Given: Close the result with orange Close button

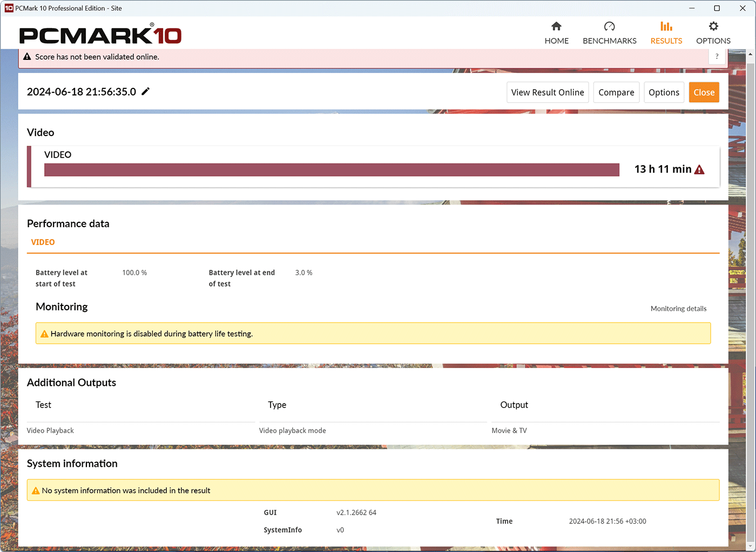Looking at the screenshot, I should pos(704,92).
